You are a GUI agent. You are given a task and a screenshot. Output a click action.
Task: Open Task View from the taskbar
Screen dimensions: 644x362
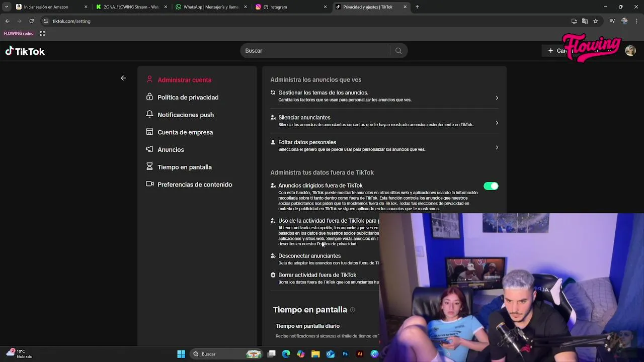point(272,354)
